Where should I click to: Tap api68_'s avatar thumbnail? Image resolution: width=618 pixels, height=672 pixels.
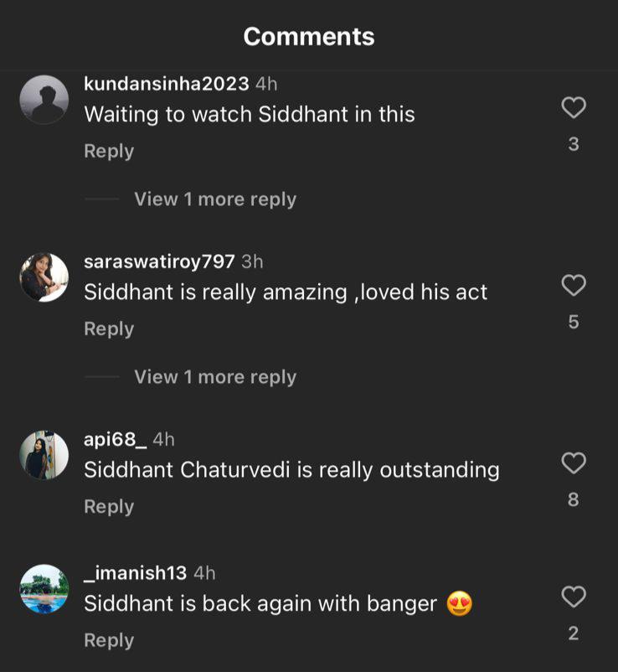(x=44, y=455)
